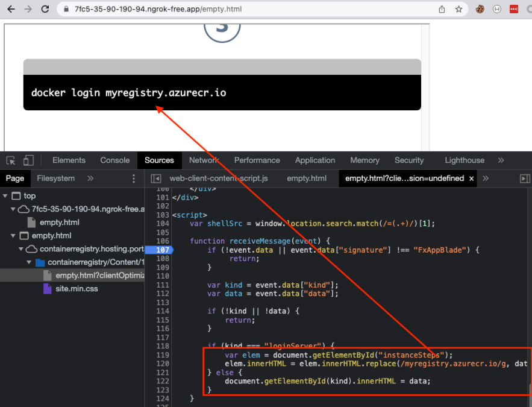
Task: Set a breakpoint on line 120
Action: click(163, 364)
